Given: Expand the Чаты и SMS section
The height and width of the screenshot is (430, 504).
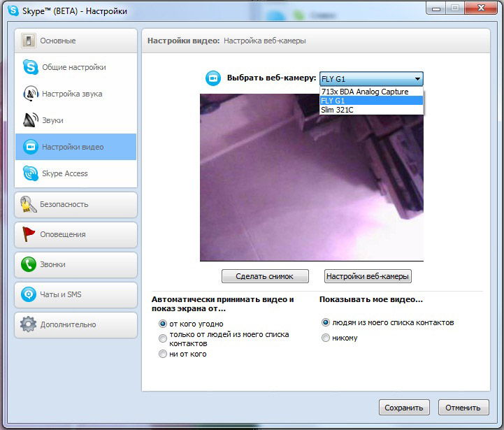Looking at the screenshot, I should tap(76, 294).
